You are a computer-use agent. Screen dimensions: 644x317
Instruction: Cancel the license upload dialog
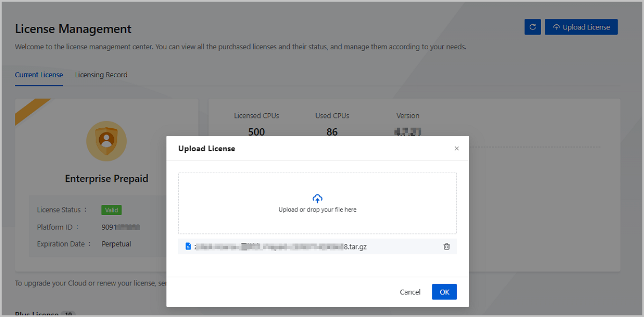(410, 292)
